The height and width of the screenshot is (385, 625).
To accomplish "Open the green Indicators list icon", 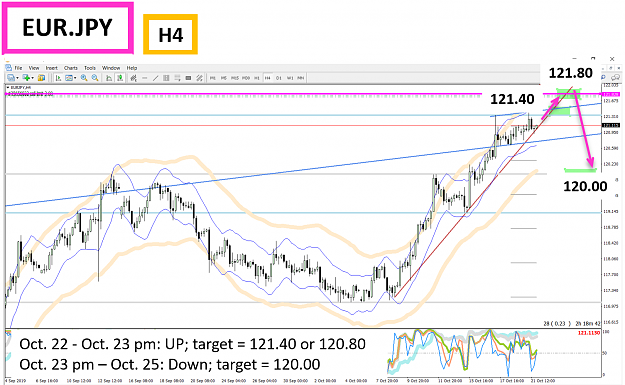I will point(120,78).
